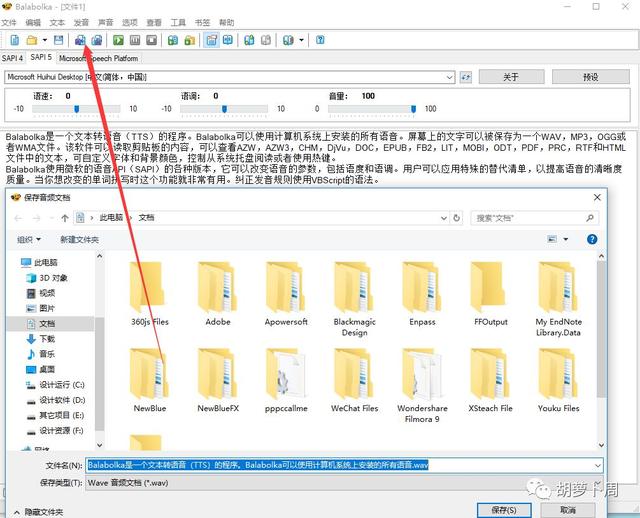Open the 查看 menu
Viewport: 640px width, 518px height.
click(154, 22)
